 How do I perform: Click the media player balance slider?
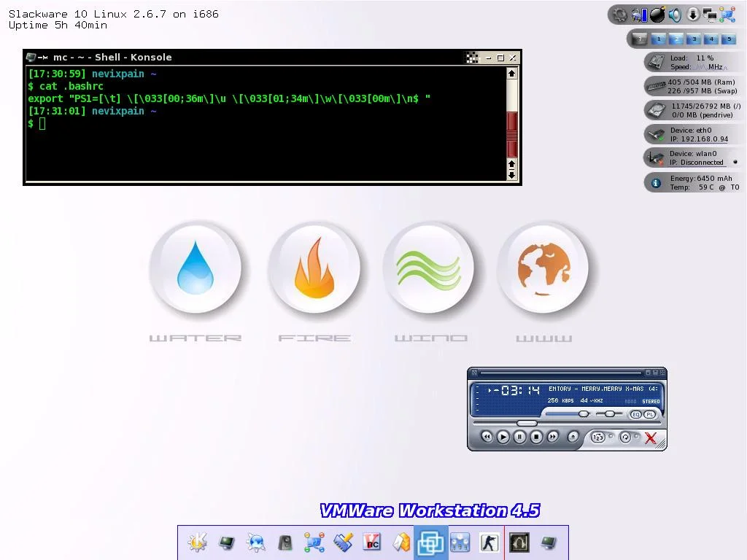click(609, 414)
